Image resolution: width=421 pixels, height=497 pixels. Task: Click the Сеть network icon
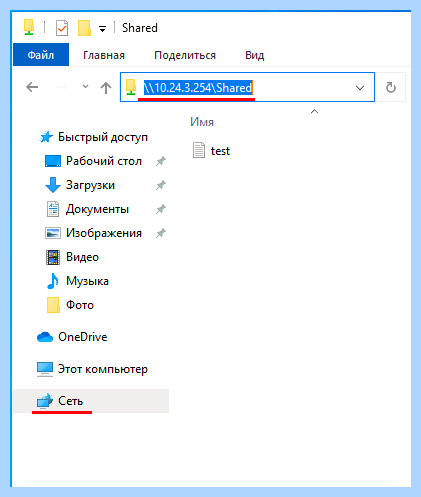coord(45,401)
